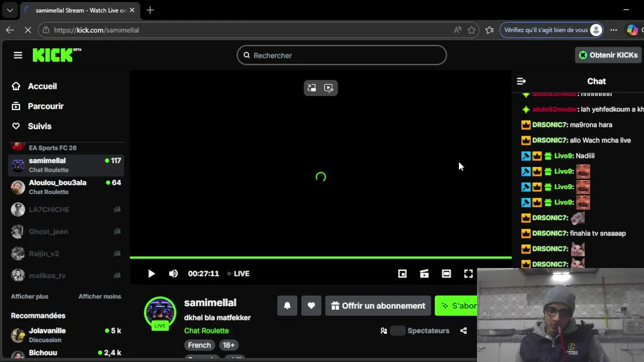This screenshot has height=362, width=644.
Task: Click the clip video icon above video
Action: tap(329, 88)
